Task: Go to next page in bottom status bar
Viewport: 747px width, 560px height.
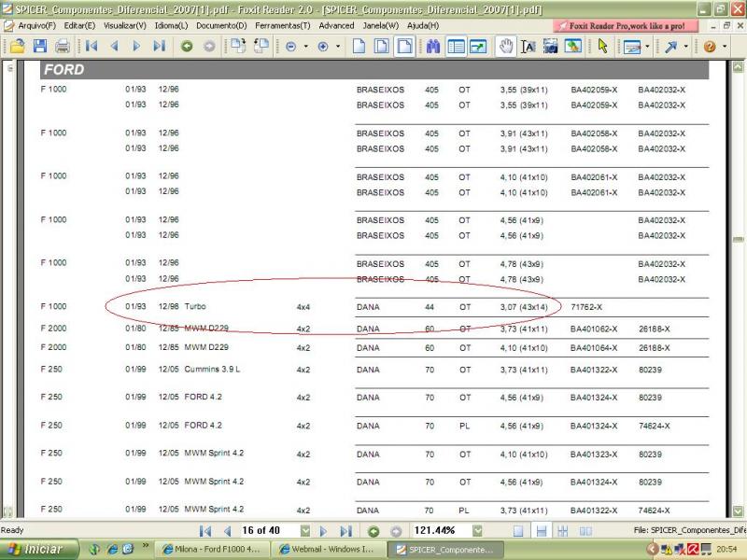Action: pos(323,531)
